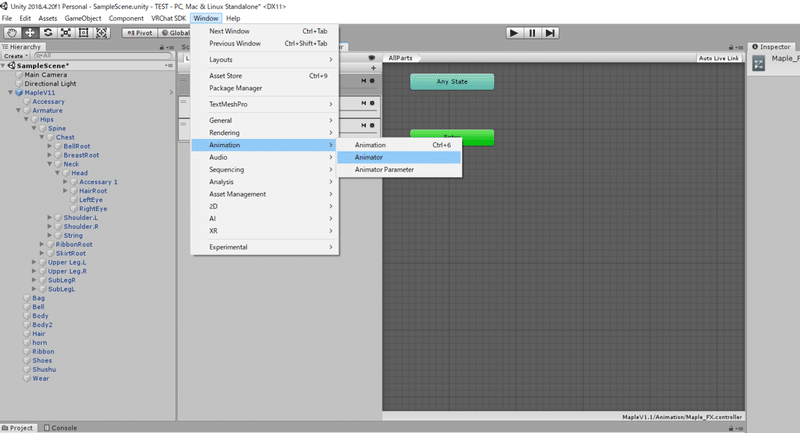Click the Step forward button
The height and width of the screenshot is (433, 800).
tap(550, 33)
